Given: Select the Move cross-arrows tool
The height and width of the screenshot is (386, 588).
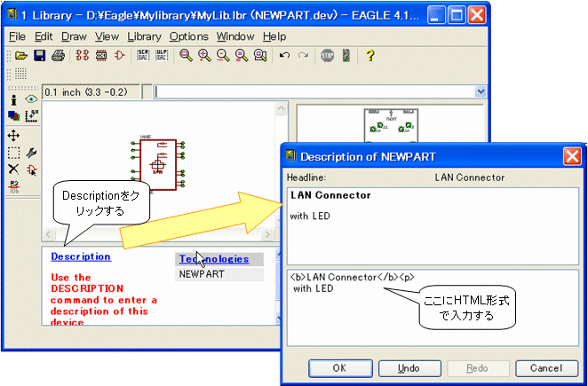Looking at the screenshot, I should point(13,136).
